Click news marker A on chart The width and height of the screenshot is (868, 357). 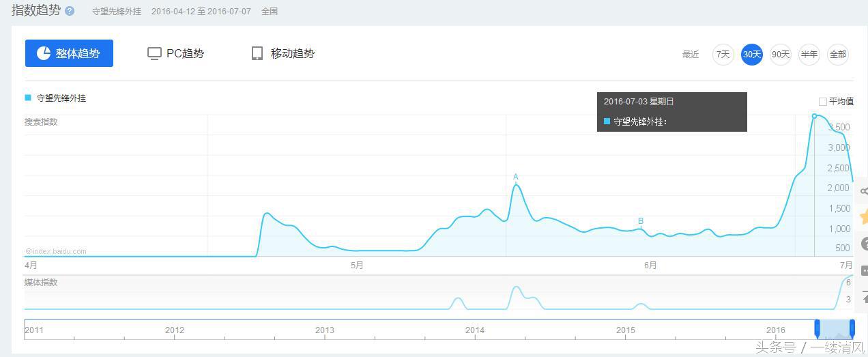click(516, 177)
